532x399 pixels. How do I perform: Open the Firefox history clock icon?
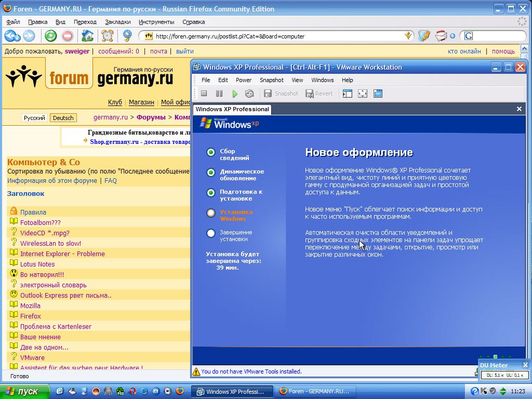click(107, 36)
